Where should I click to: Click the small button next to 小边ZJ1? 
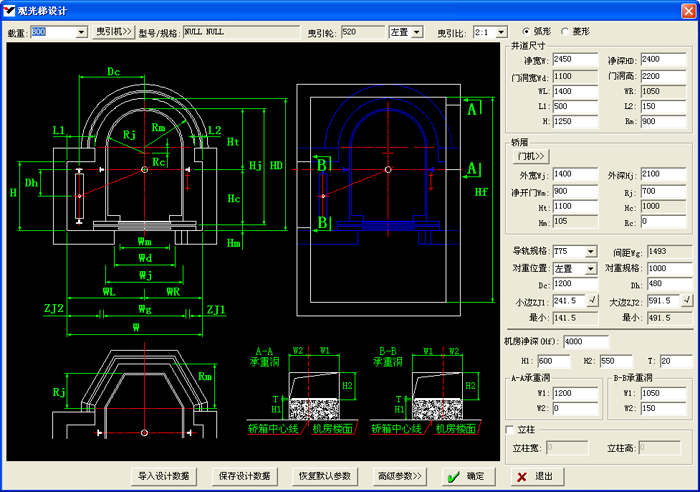pos(593,300)
